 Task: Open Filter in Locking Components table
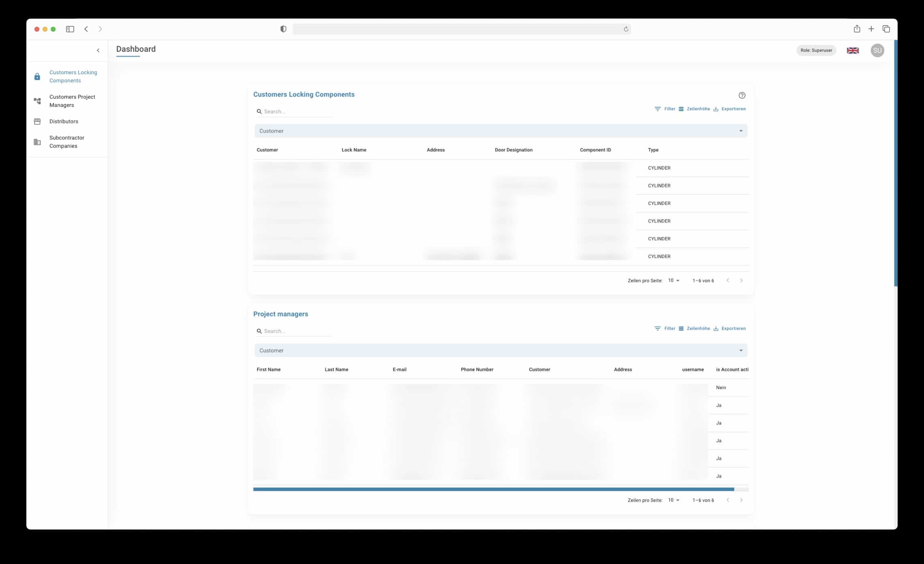(x=665, y=109)
